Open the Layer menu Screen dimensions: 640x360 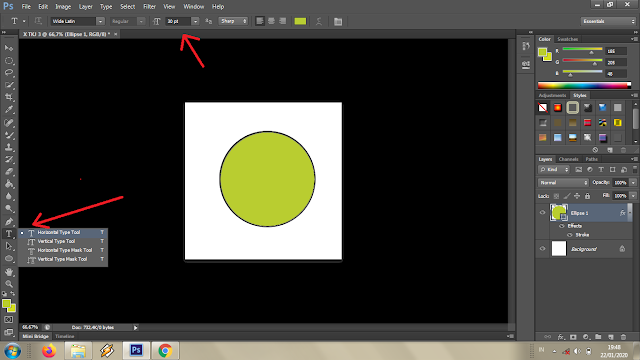pos(85,7)
